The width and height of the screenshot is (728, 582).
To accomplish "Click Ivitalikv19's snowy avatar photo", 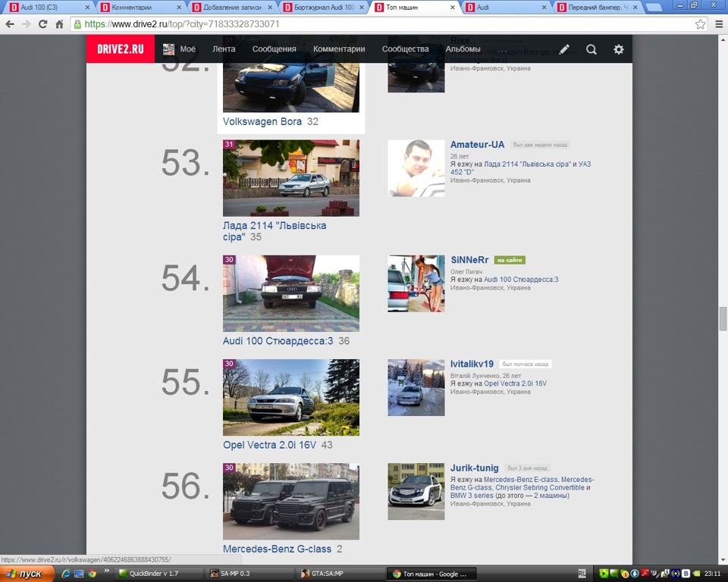I will point(416,387).
